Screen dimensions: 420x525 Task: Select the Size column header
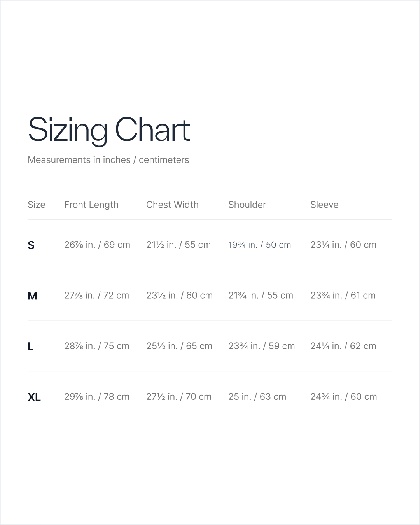[37, 205]
